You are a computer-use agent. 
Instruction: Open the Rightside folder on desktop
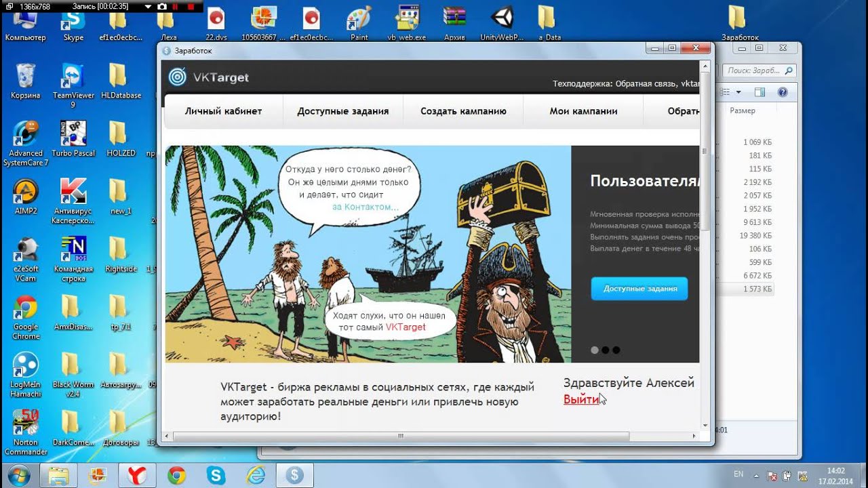pos(121,255)
